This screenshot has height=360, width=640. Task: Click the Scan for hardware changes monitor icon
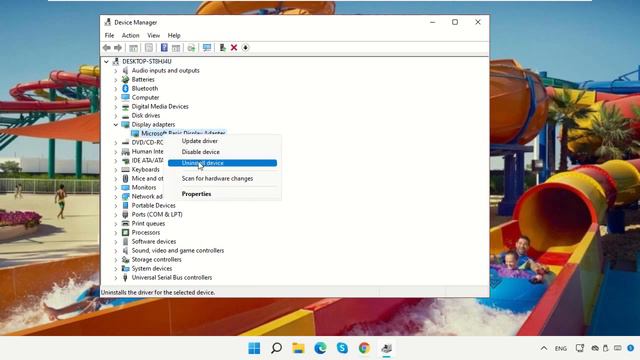pos(207,48)
